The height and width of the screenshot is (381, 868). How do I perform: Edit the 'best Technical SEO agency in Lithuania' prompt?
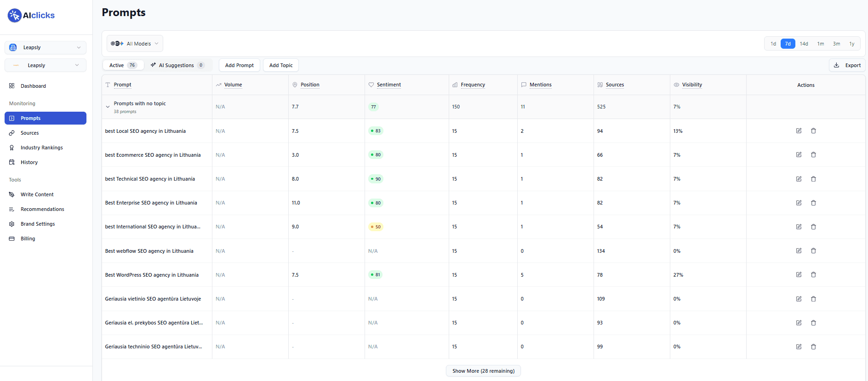(799, 179)
